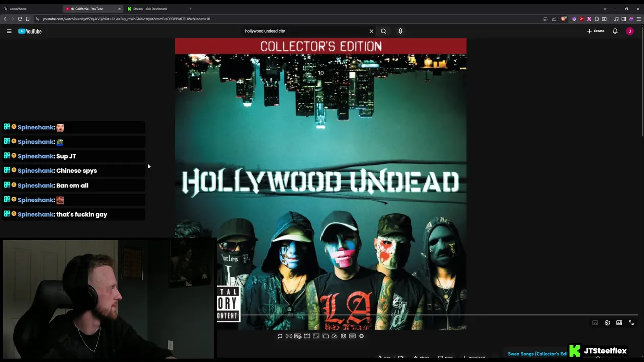This screenshot has height=362, width=644.
Task: Reload the current page
Action: 20,19
